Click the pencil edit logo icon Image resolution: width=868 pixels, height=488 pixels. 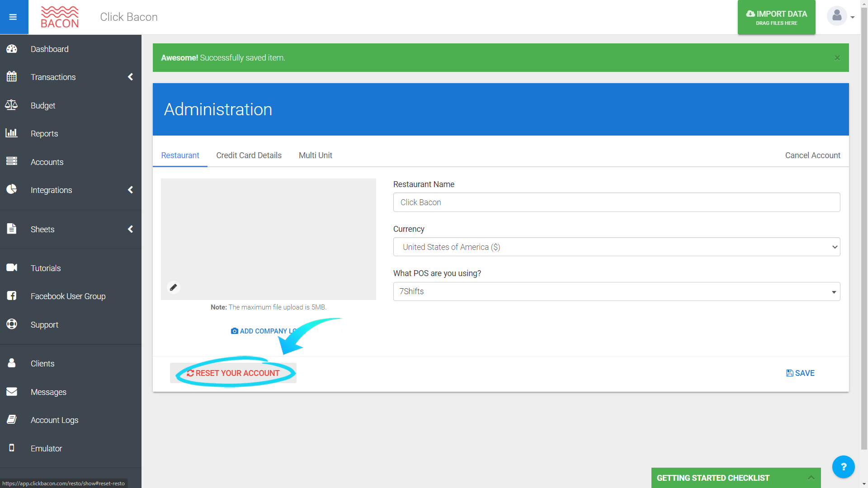tap(173, 287)
